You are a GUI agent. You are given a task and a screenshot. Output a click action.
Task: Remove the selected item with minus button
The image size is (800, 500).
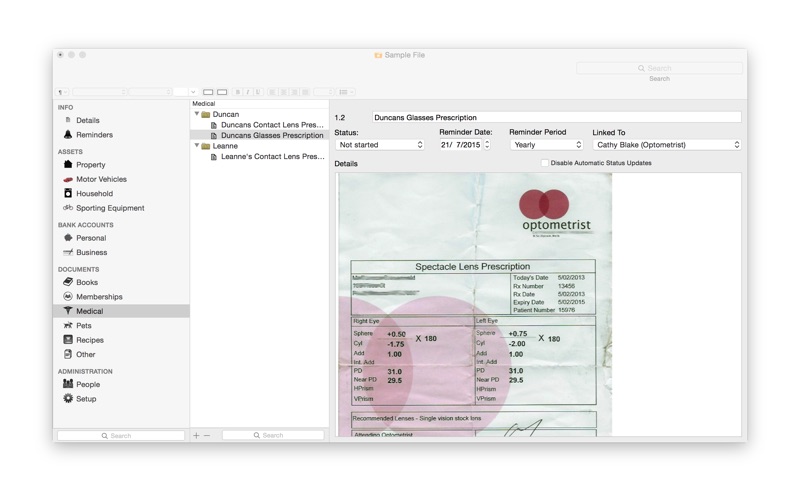click(207, 435)
